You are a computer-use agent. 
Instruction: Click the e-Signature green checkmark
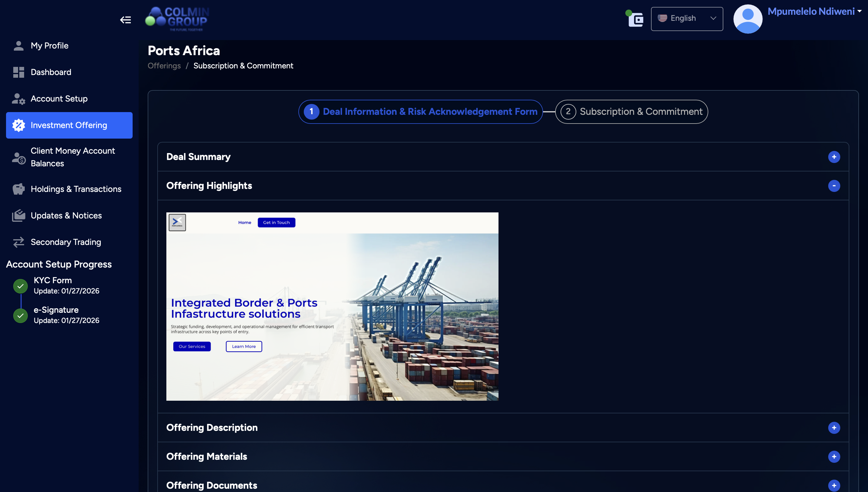tap(20, 316)
